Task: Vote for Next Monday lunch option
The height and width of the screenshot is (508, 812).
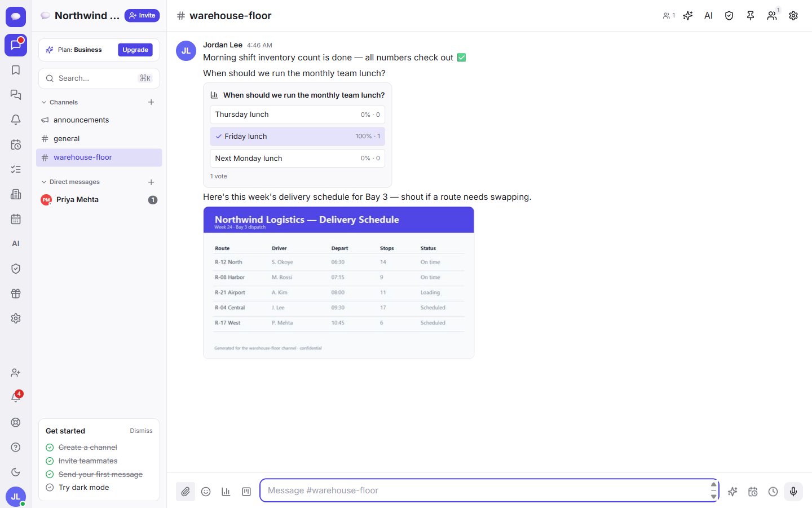Action: pos(297,159)
